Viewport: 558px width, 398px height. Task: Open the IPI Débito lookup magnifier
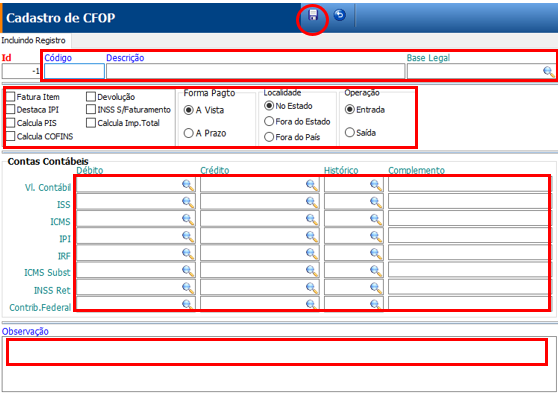point(188,236)
